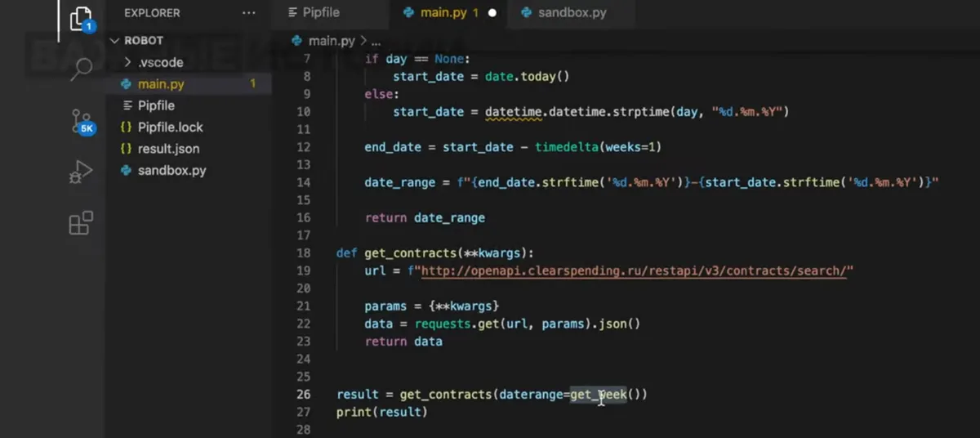Collapse the ROBOT project folder
Image resolution: width=980 pixels, height=438 pixels.
(114, 40)
